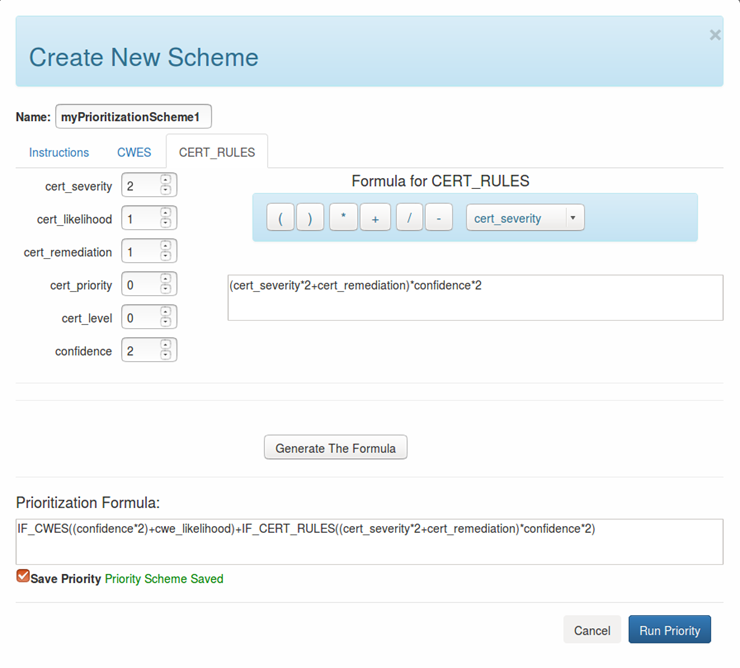This screenshot has width=740, height=668.
Task: Switch to the Instructions tab
Action: (59, 153)
